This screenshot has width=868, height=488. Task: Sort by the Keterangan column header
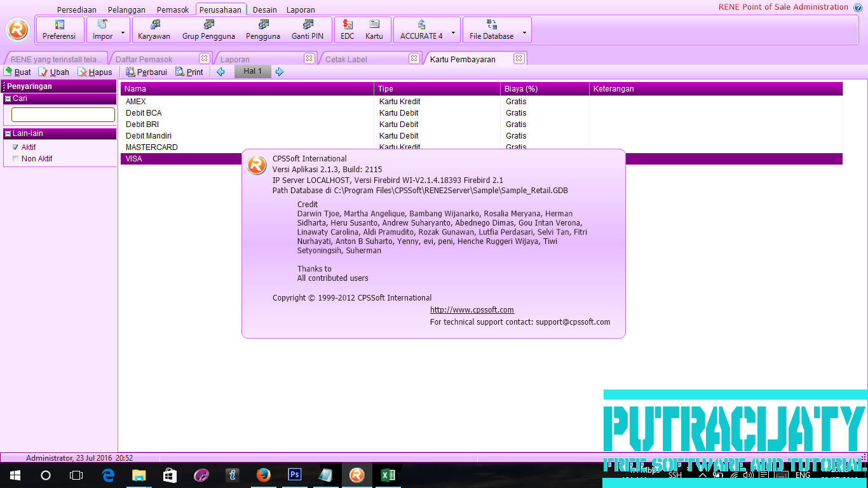click(x=716, y=89)
